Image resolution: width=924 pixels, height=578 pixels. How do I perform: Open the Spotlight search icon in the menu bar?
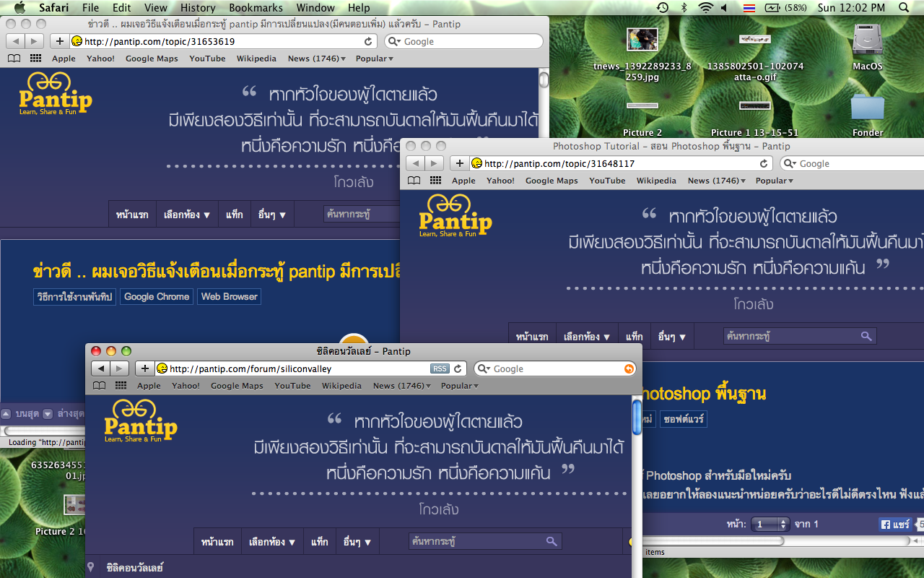tap(904, 8)
